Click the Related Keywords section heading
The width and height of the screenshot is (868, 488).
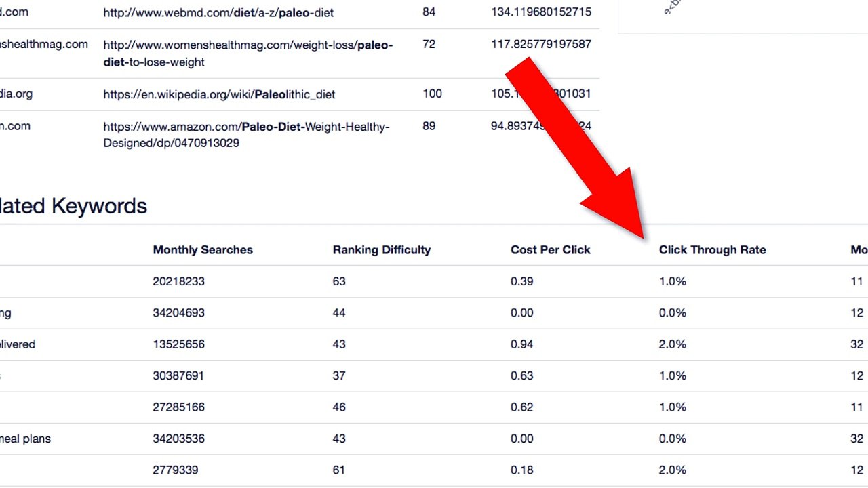point(73,206)
